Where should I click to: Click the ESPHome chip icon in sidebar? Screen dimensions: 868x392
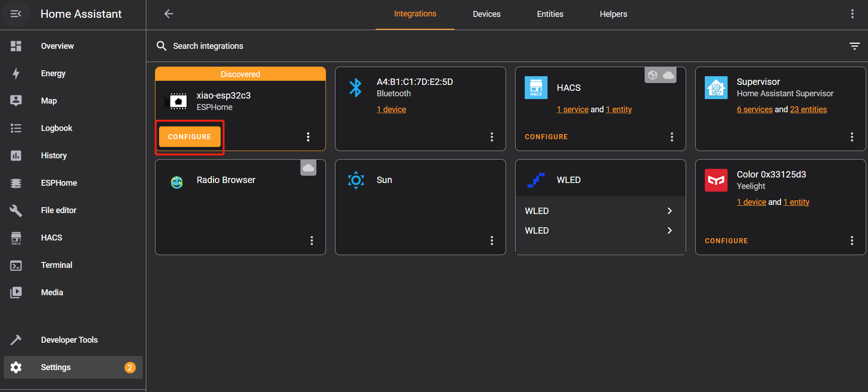point(16,183)
